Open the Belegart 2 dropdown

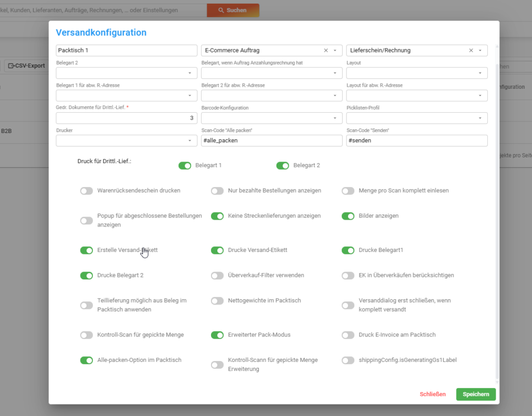click(x=127, y=73)
